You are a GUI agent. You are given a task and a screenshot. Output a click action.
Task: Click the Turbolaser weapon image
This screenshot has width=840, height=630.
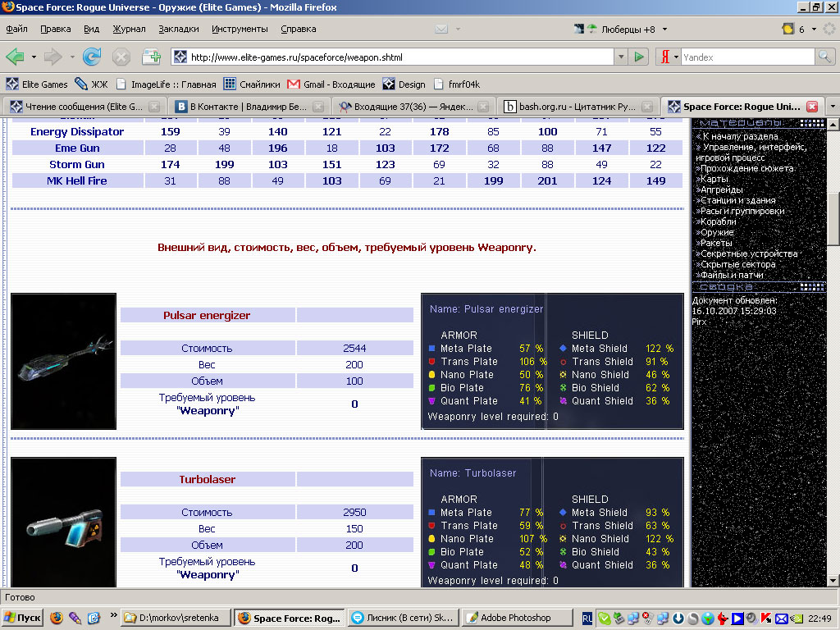pos(64,522)
